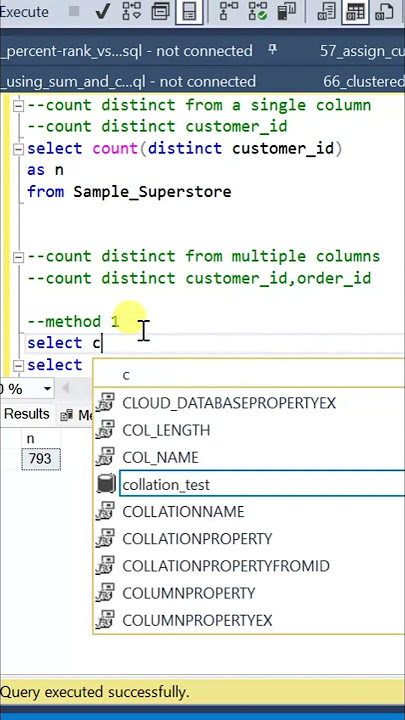
Task: Toggle IntelliSense Enabled icon
Action: click(x=189, y=11)
